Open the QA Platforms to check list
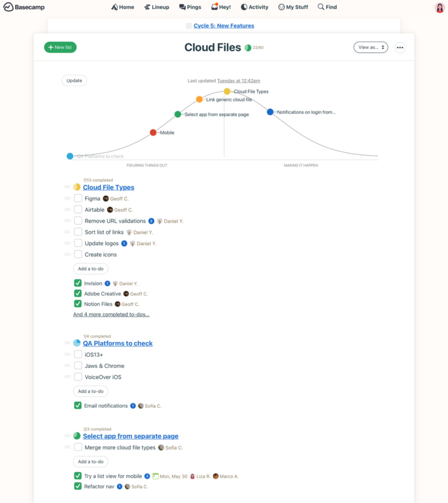448x503 pixels. pyautogui.click(x=117, y=343)
